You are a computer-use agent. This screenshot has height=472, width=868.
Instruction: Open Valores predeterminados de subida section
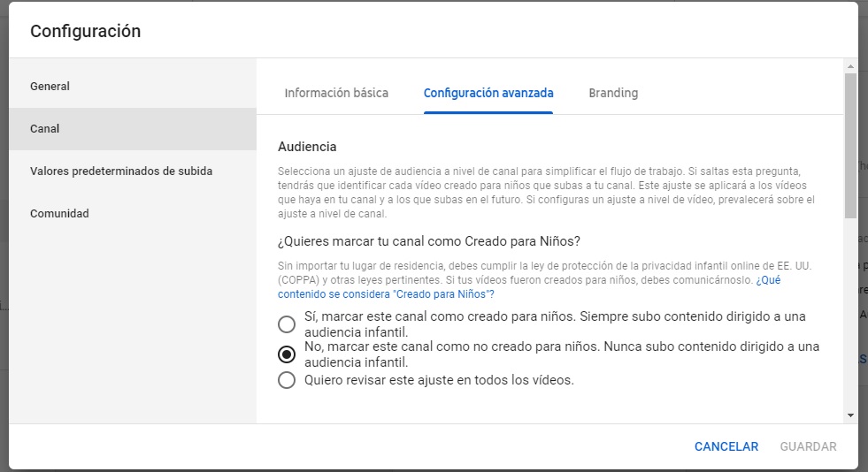[121, 171]
